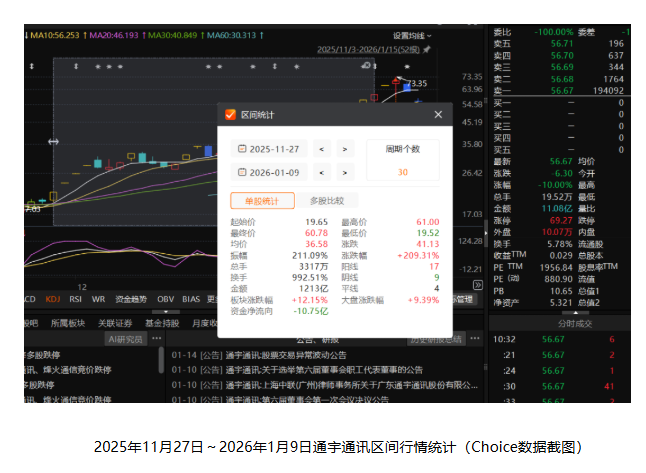Click the calendar icon beside 2026-01-09
646x473 pixels.
coord(239,172)
